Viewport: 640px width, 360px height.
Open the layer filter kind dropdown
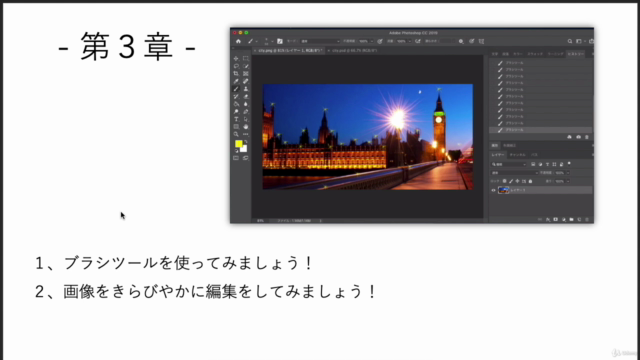click(x=509, y=164)
